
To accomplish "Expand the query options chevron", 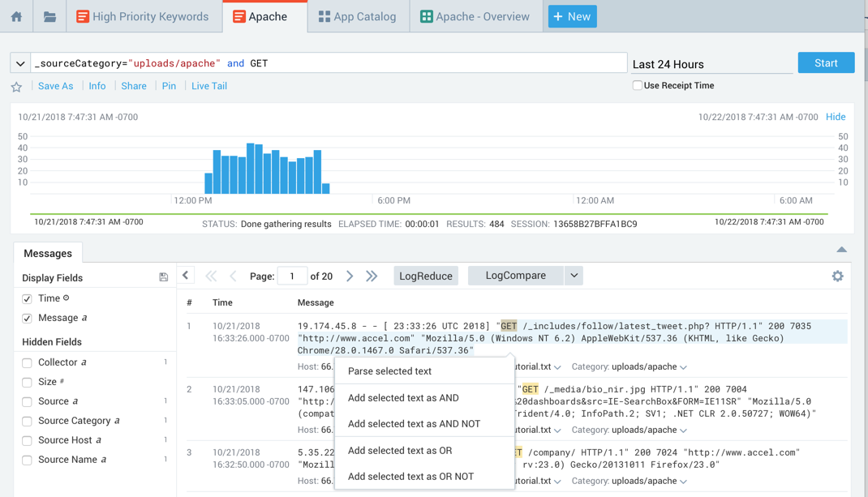I will [x=20, y=63].
